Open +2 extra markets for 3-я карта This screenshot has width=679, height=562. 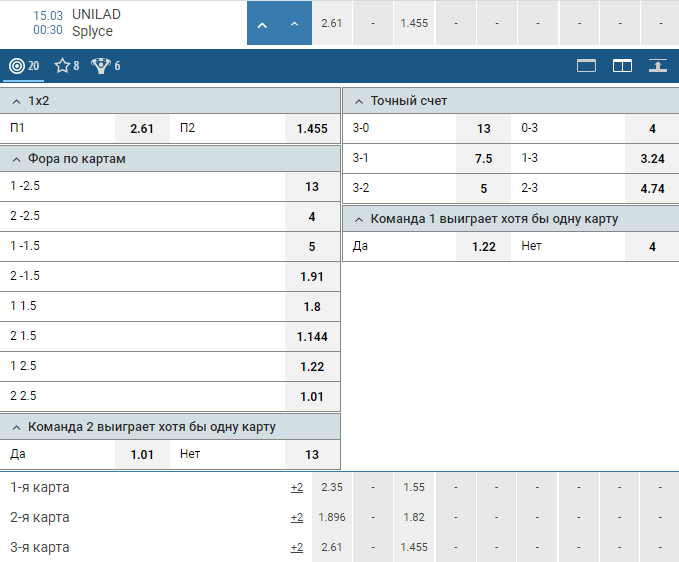point(297,547)
